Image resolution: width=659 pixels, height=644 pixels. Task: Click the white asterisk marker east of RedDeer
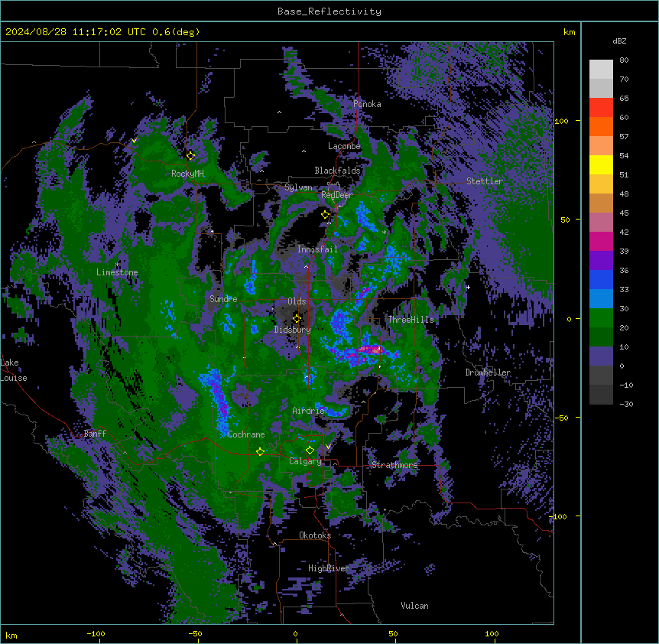click(384, 232)
